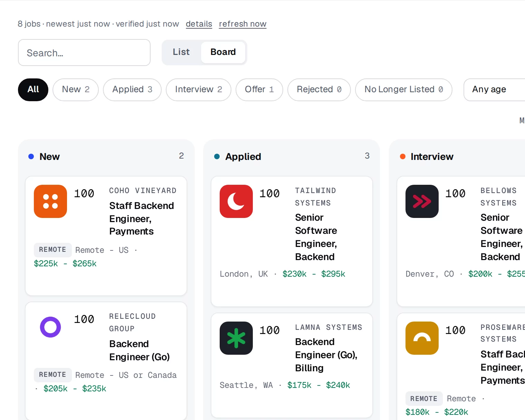Click the Applied column header
Screen dimensions: 525x420
pos(243,157)
